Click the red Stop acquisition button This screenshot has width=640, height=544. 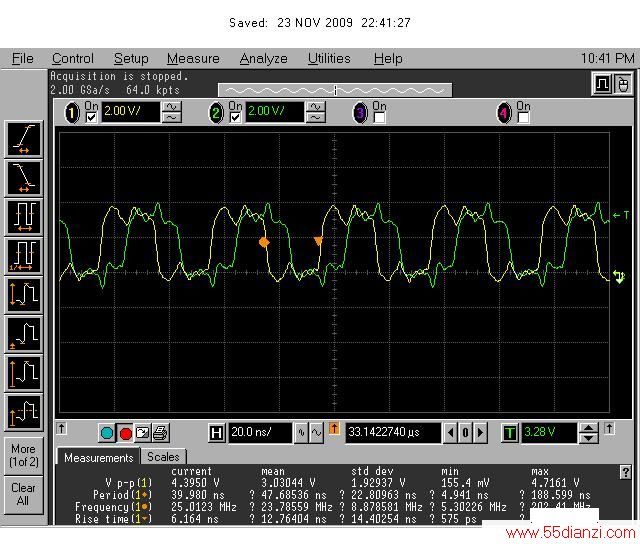(x=125, y=433)
